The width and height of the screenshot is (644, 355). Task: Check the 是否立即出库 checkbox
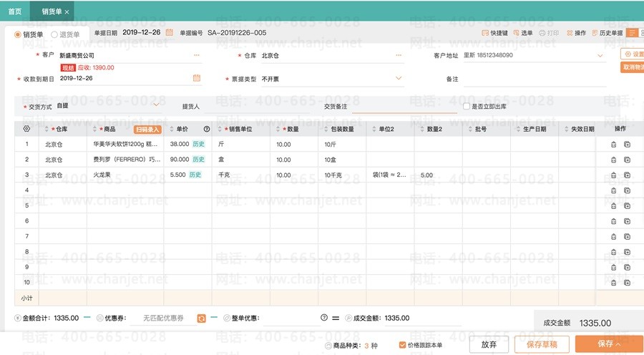(x=467, y=106)
